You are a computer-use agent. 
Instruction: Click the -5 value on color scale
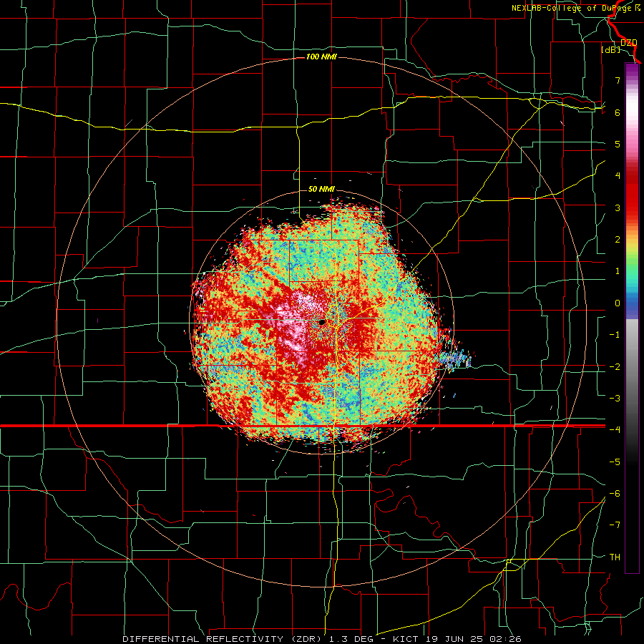point(615,462)
